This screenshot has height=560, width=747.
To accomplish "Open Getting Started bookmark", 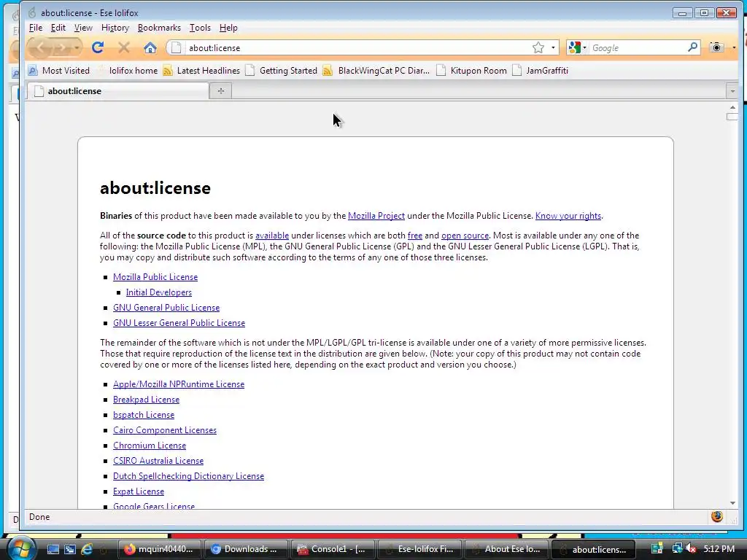I will point(282,71).
